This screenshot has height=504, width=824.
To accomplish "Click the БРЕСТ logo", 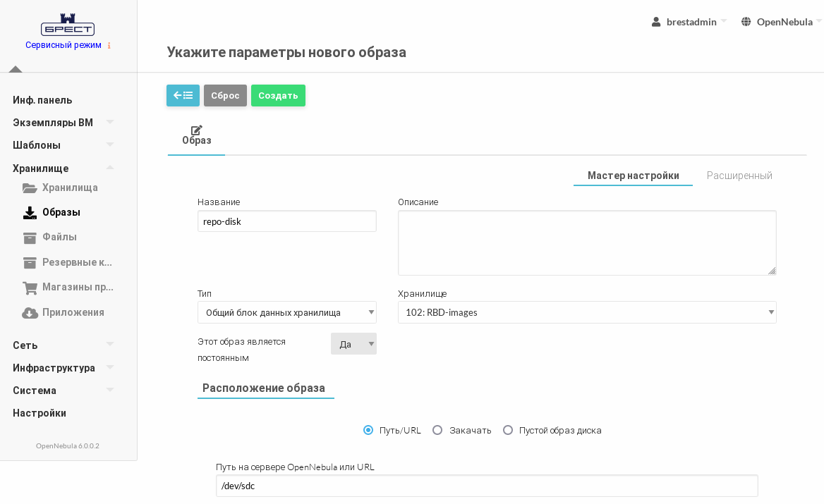I will pos(68,25).
